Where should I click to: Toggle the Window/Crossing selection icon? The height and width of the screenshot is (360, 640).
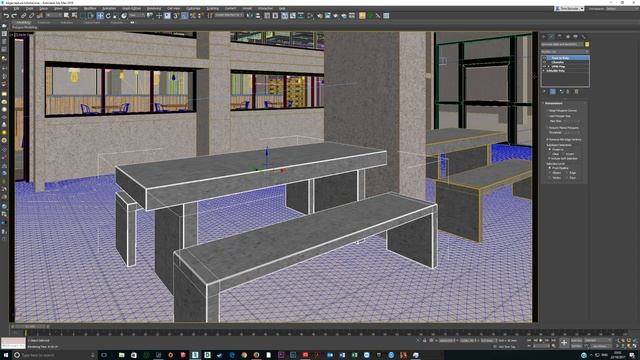point(91,16)
